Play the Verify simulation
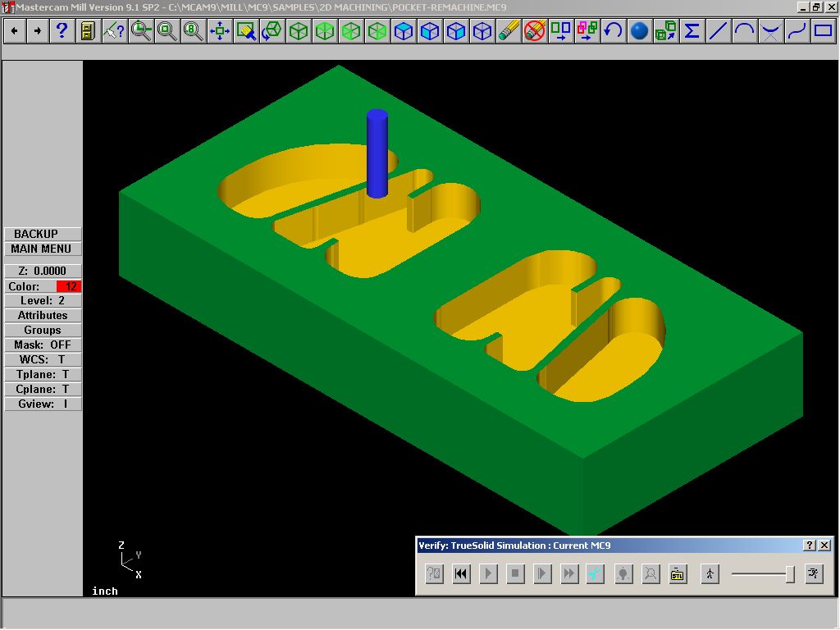840x630 pixels. coord(488,573)
